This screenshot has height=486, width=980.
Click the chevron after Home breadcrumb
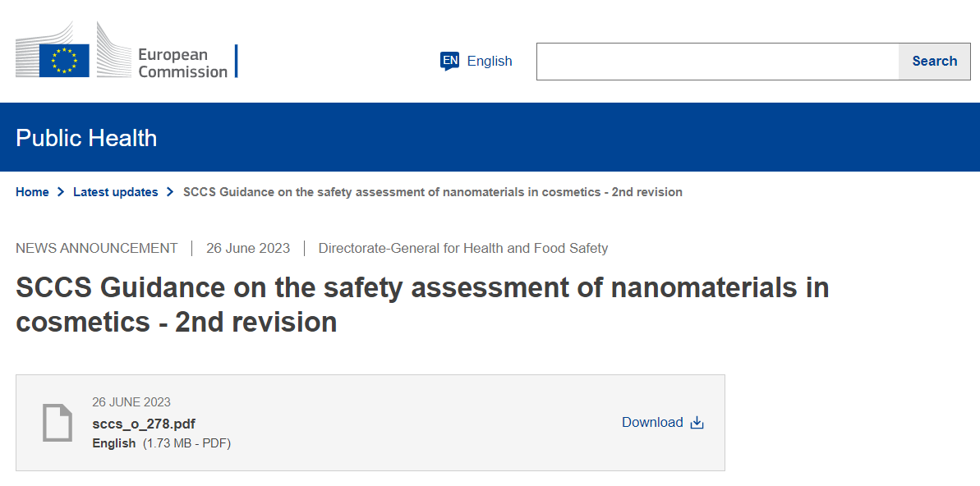(x=60, y=192)
